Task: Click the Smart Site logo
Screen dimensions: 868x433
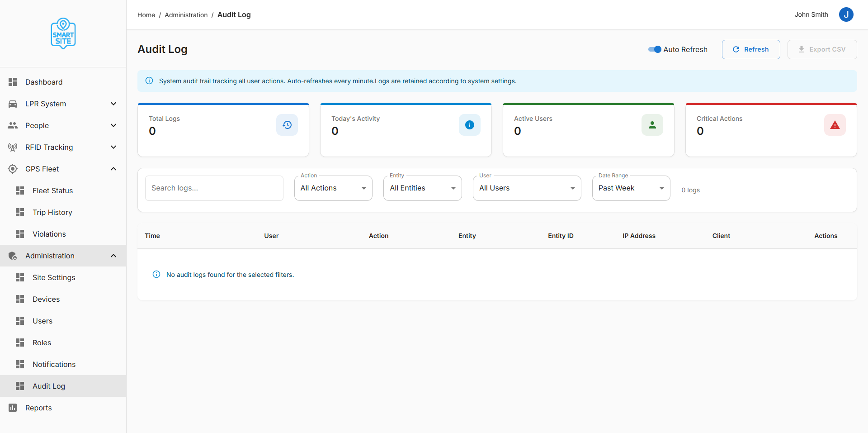Action: click(63, 33)
